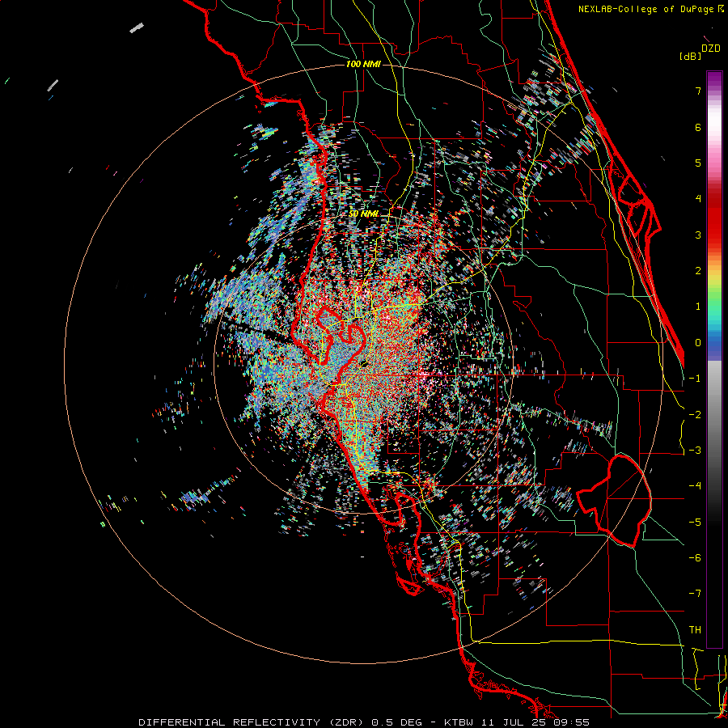Click the ZDR color scale bar
This screenshot has height=728, width=728.
714,359
